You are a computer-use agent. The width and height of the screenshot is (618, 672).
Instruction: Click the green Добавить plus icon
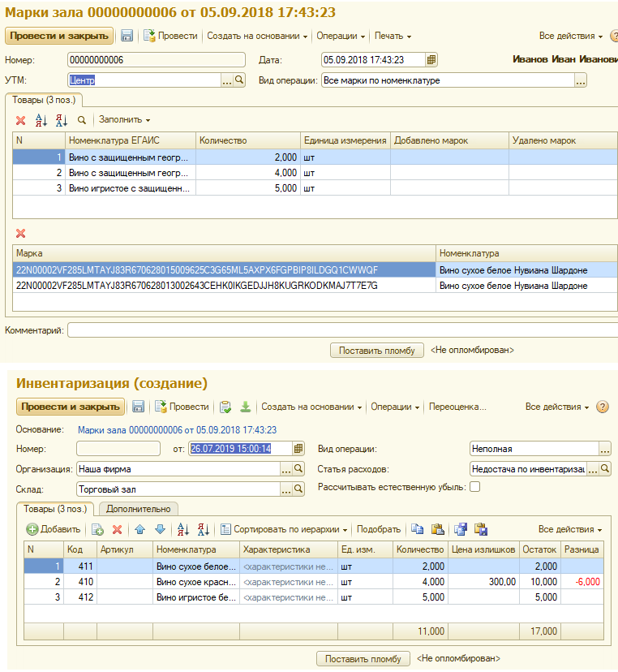32,529
